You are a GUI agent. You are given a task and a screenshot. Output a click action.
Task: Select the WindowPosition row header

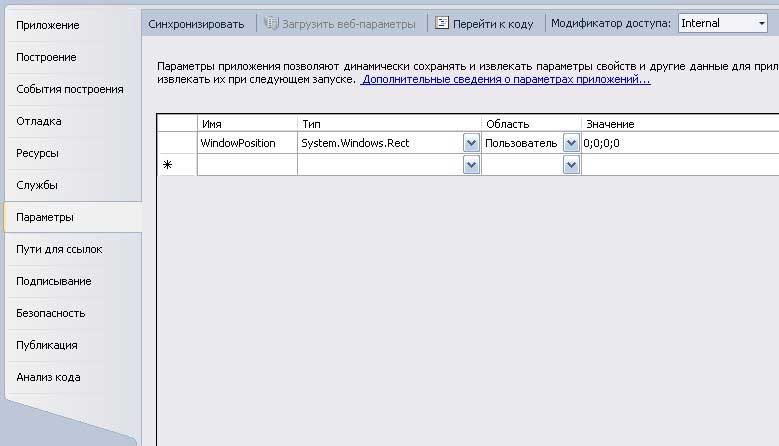click(x=177, y=143)
